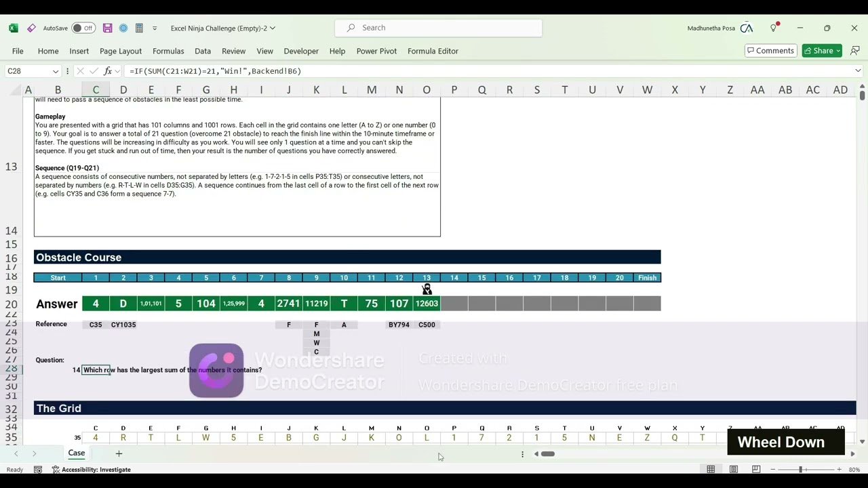Click the eraser clear formatting icon
The image size is (868, 488).
31,28
